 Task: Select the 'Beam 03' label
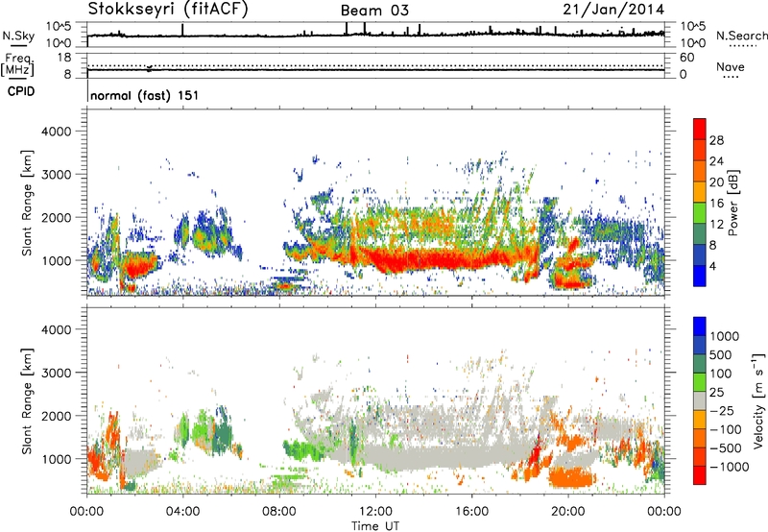click(x=374, y=11)
